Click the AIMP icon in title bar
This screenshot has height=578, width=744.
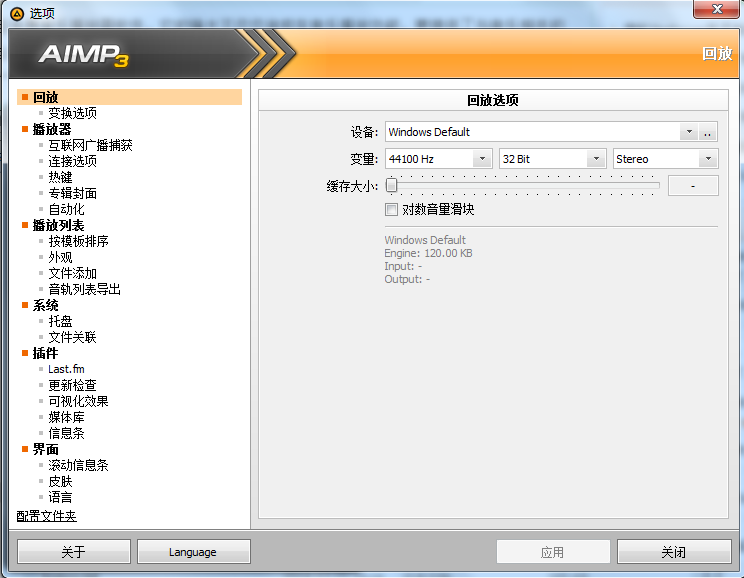click(17, 14)
